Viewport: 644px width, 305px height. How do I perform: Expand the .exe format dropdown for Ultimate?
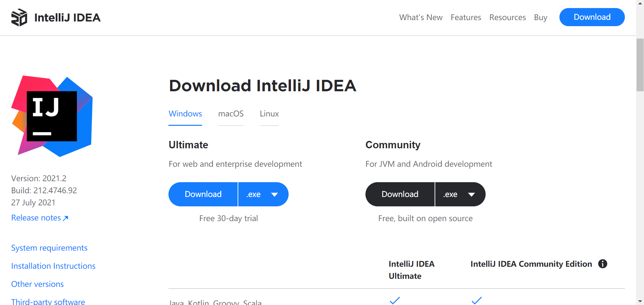tap(263, 194)
